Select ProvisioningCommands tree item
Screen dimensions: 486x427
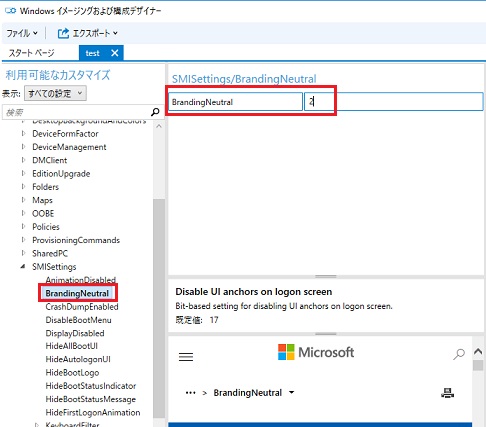[76, 240]
